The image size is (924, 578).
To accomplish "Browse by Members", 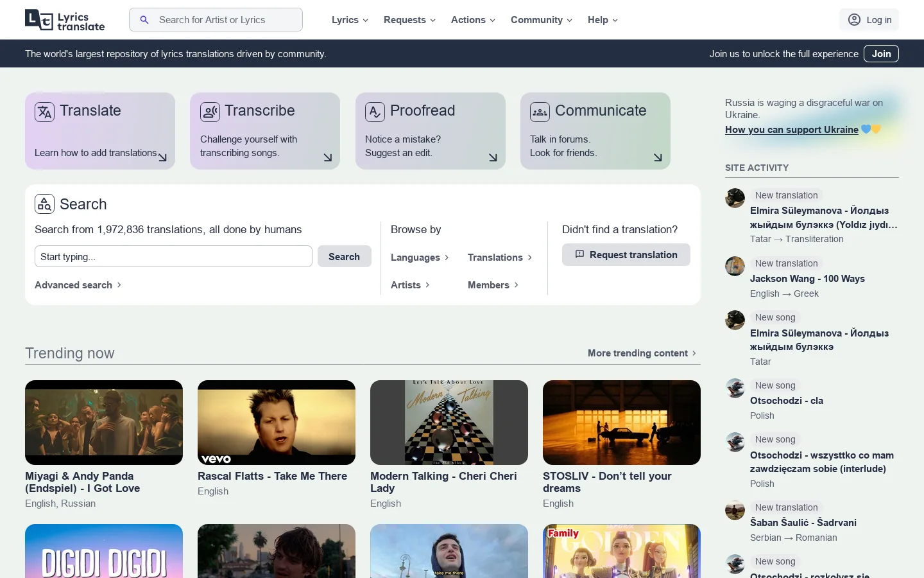I will point(493,285).
